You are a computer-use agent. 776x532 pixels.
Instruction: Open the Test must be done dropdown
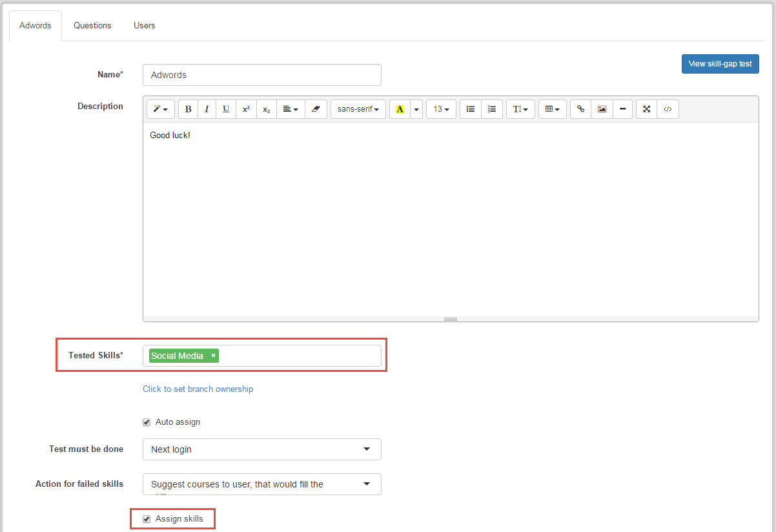(x=262, y=449)
